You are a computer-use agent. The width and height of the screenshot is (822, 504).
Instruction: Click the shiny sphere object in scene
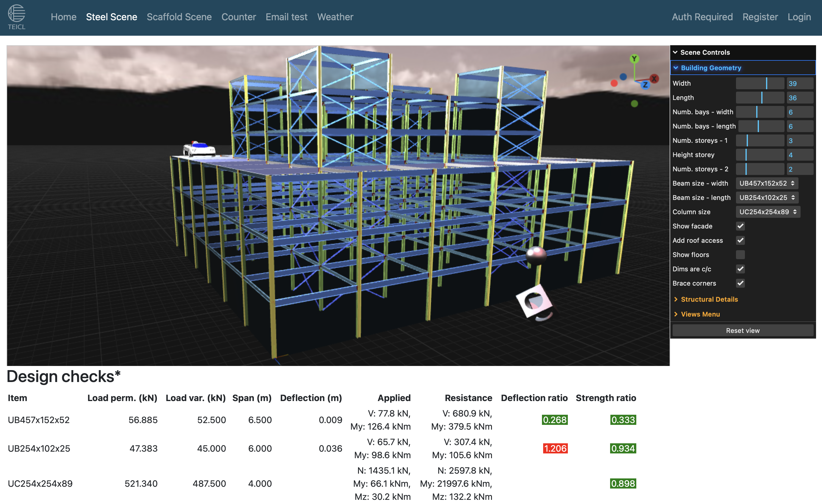pos(536,256)
